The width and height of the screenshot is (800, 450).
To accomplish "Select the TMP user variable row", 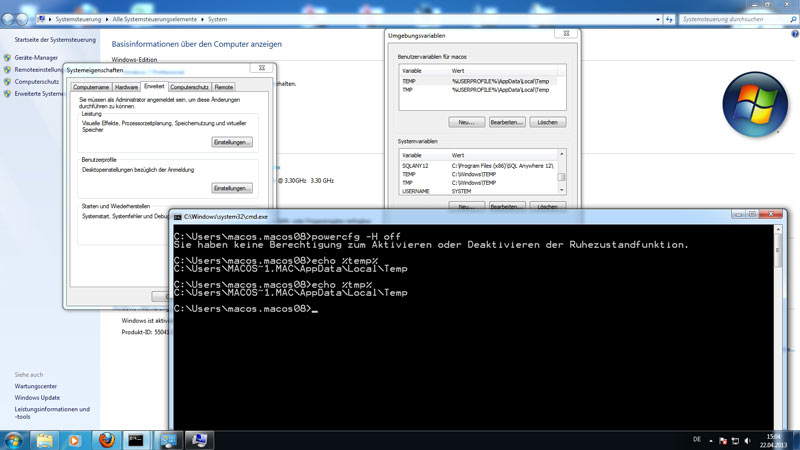I will pos(408,90).
